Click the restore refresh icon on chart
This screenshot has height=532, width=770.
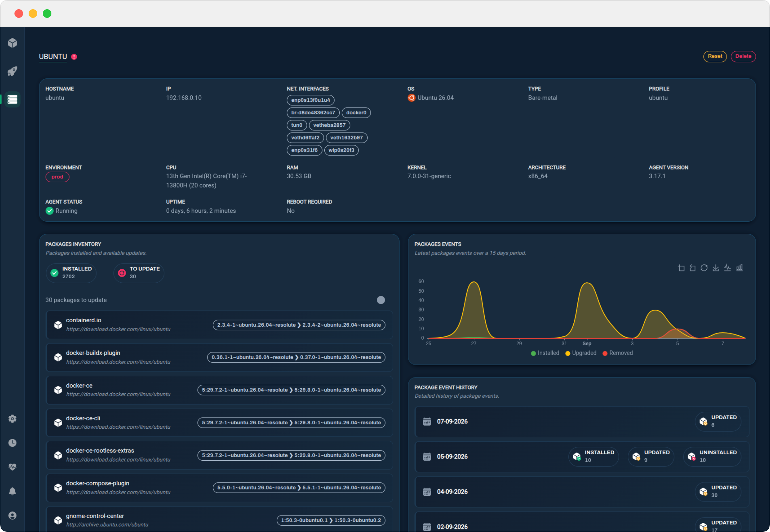(704, 268)
